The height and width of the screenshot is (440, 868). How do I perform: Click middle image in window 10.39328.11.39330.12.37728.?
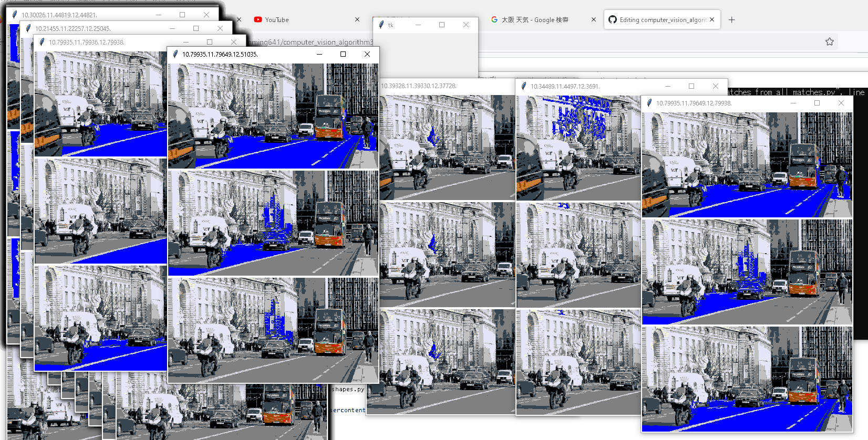point(447,255)
